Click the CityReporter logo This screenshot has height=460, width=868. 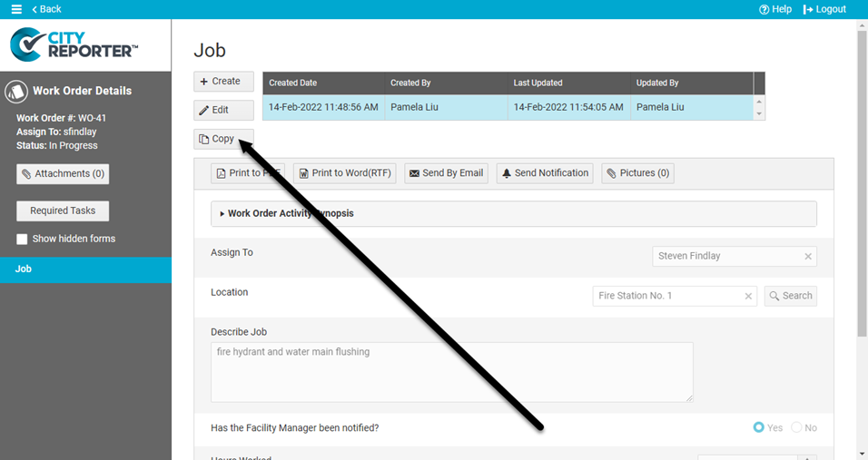(x=74, y=44)
